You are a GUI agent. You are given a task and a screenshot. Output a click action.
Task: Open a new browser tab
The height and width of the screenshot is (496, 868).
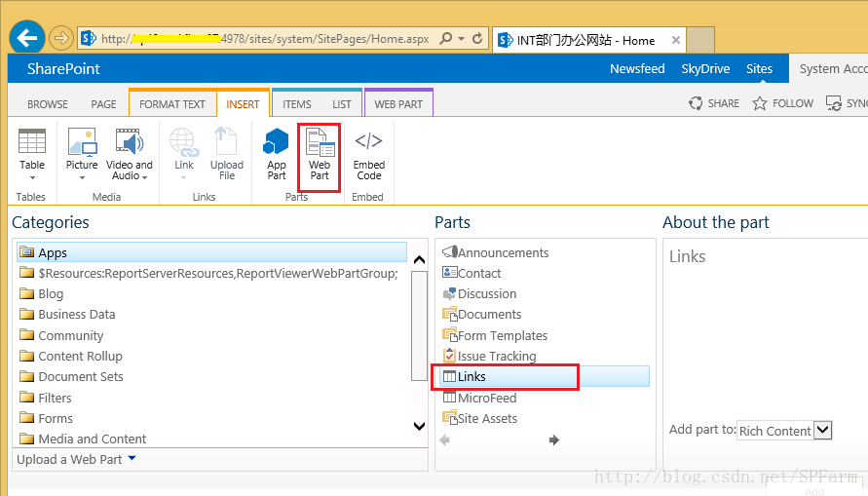[x=700, y=40]
